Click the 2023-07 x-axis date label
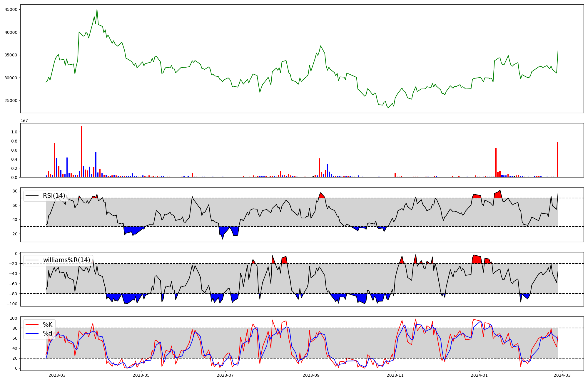 pos(225,375)
